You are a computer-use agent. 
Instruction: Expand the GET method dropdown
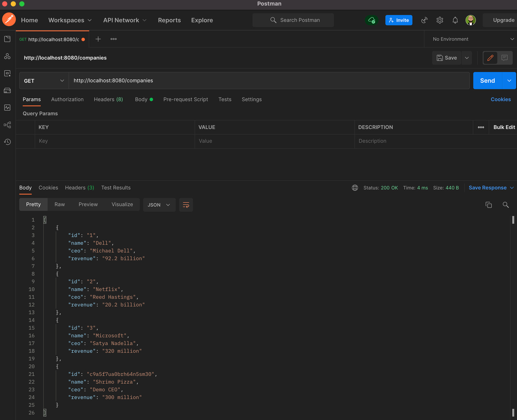click(44, 81)
